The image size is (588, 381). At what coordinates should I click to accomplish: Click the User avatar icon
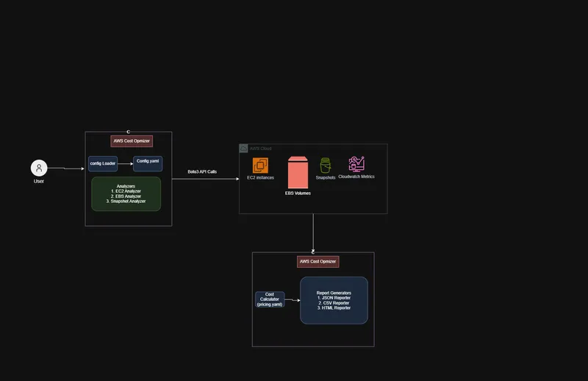(x=39, y=168)
